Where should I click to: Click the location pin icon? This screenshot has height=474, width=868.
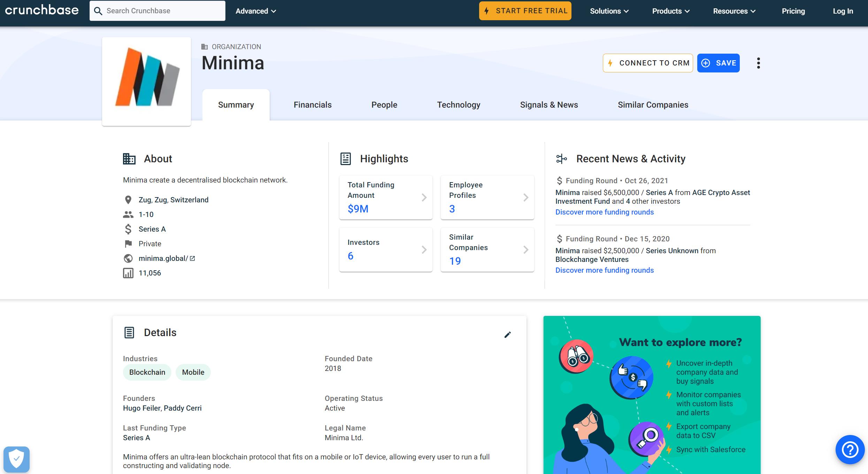click(x=128, y=200)
